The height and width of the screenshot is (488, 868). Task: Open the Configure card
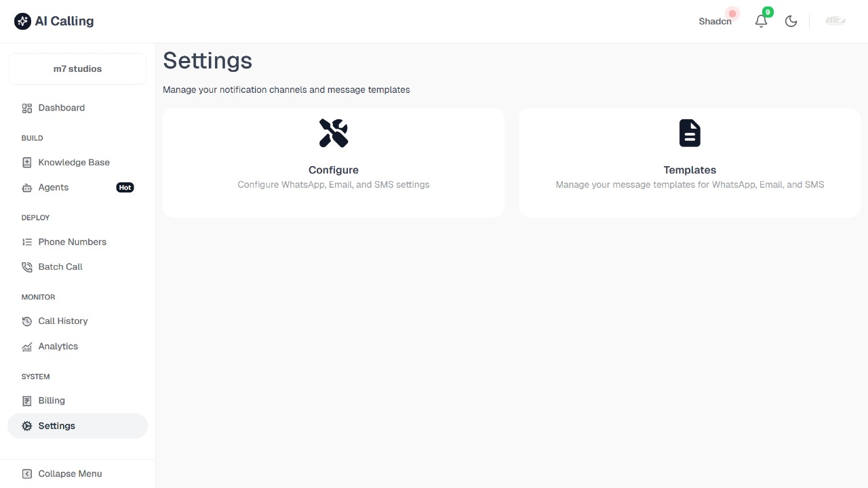click(x=333, y=163)
